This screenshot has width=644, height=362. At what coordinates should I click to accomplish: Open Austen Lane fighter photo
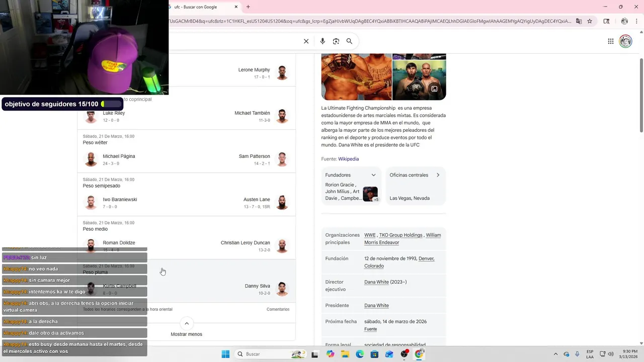pyautogui.click(x=282, y=203)
